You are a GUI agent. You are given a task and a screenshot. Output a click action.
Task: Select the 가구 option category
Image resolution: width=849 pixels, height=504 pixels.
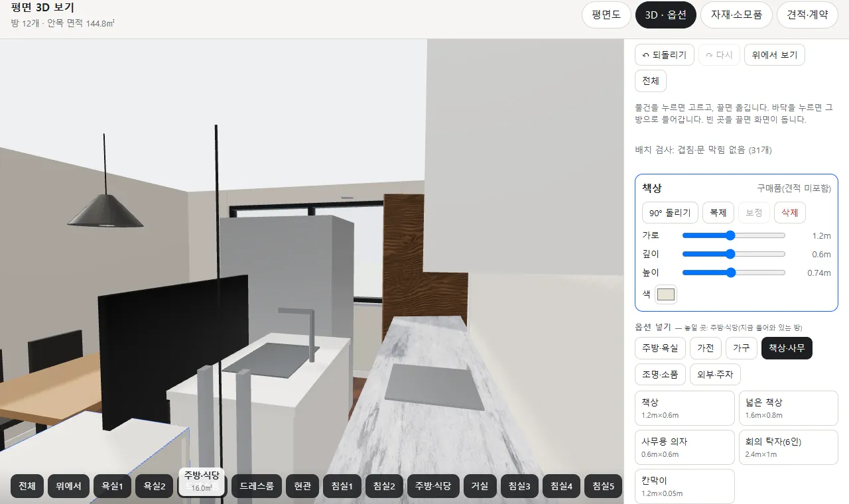click(742, 348)
